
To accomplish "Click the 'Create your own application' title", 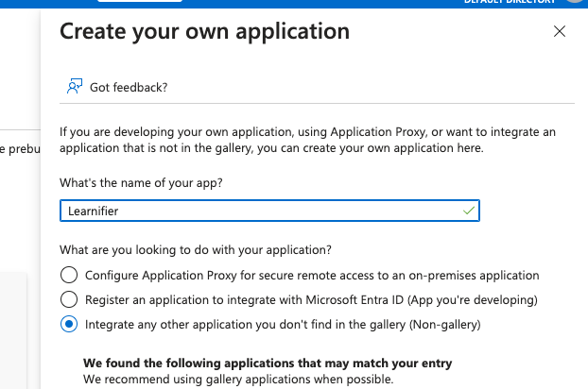I will pyautogui.click(x=204, y=31).
